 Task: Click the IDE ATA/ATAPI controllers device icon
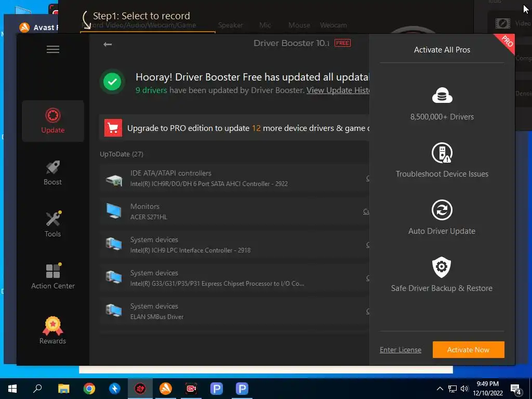[114, 180]
